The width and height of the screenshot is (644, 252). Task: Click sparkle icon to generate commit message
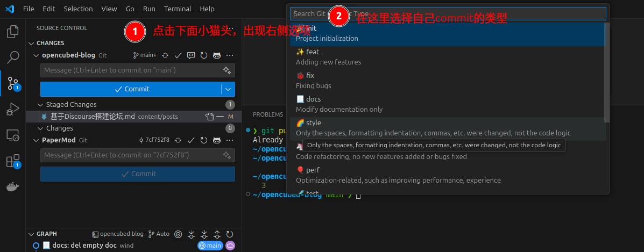point(227,70)
